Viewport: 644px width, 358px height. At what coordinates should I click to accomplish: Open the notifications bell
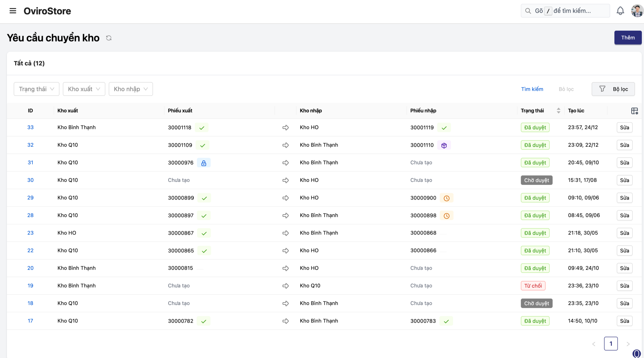pos(620,11)
